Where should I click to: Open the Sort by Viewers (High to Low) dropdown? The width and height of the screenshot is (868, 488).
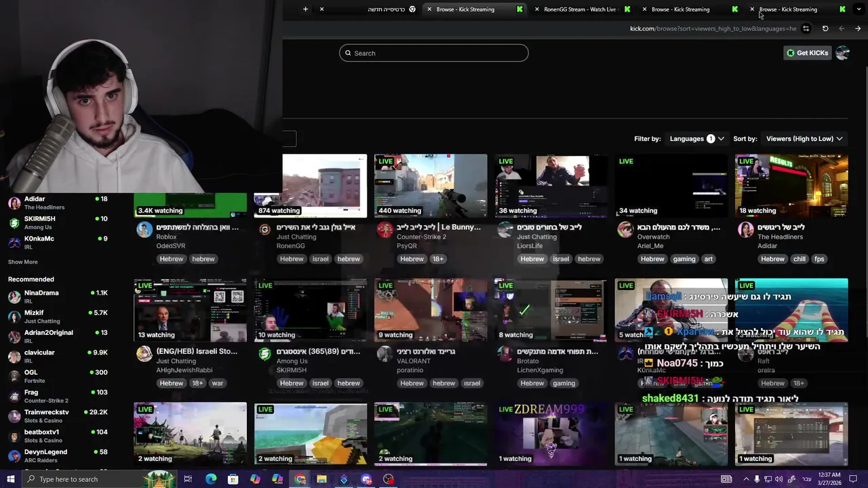(804, 138)
